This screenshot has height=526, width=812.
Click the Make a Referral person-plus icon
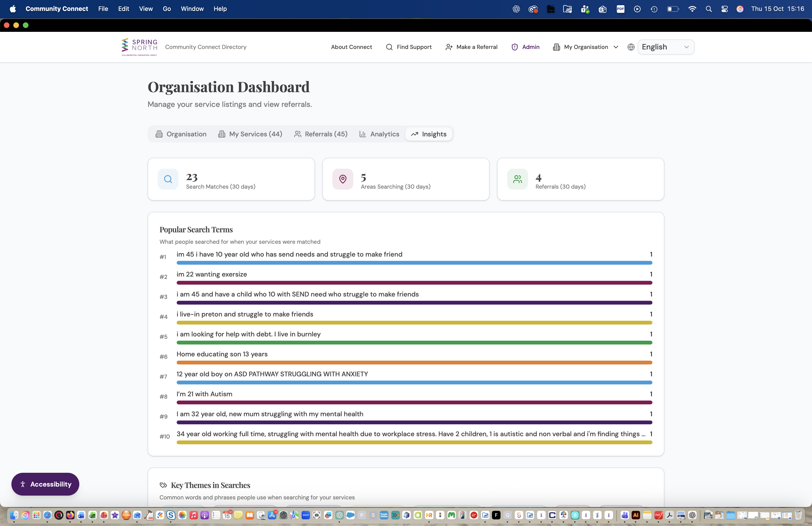click(x=449, y=47)
